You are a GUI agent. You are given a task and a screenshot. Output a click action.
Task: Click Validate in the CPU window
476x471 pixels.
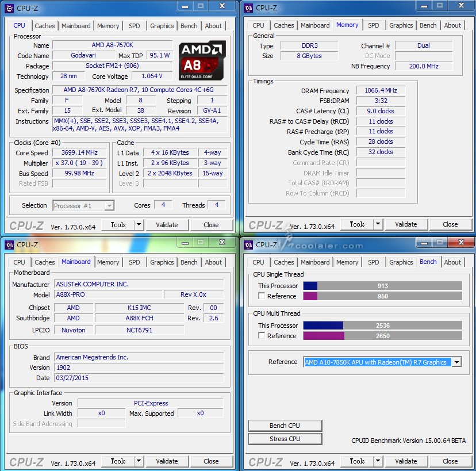[167, 225]
